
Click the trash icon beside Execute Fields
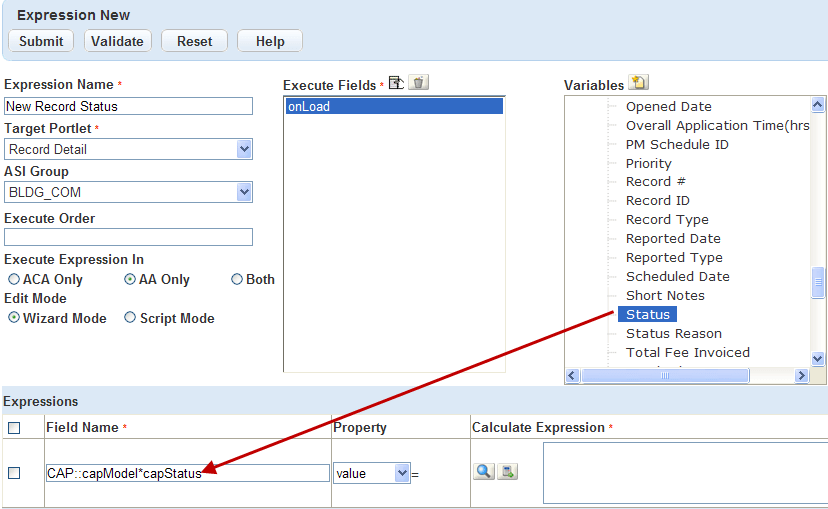pos(418,83)
